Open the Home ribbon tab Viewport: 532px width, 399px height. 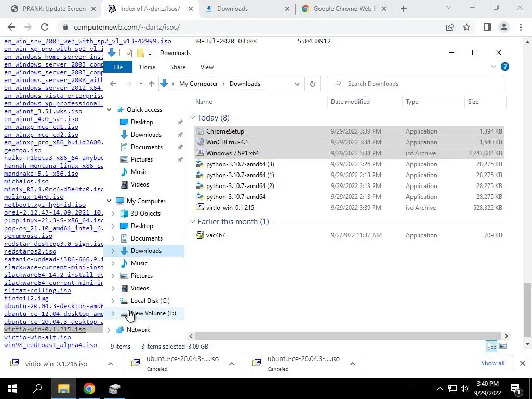pos(147,67)
